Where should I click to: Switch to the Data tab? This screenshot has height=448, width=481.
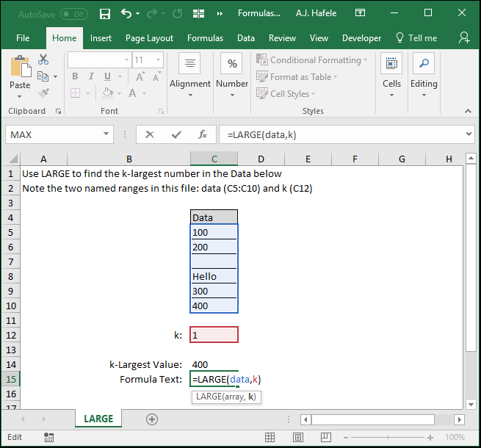tap(246, 38)
